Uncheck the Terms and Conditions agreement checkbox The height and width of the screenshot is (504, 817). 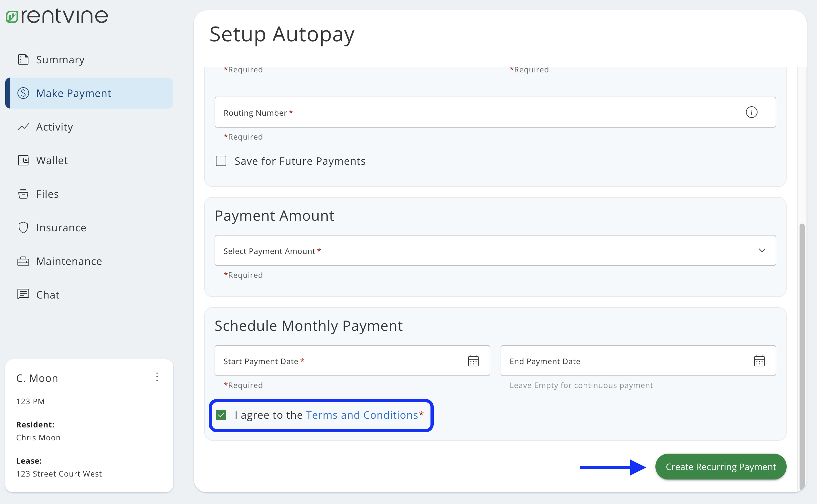point(221,415)
